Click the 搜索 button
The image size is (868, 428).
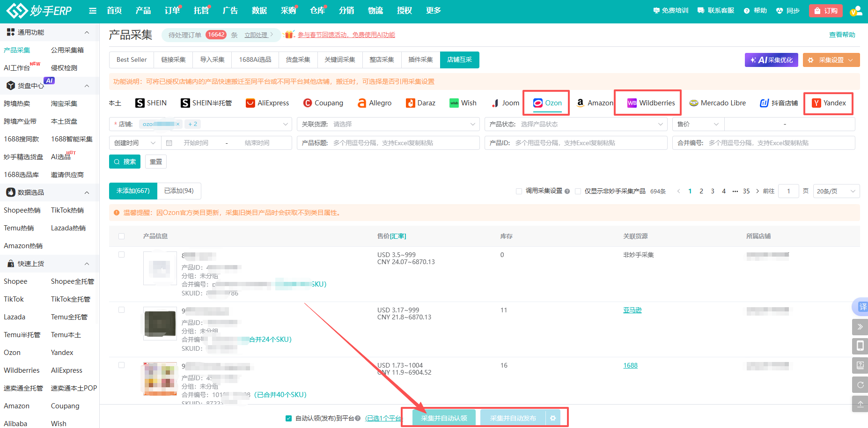(x=125, y=162)
